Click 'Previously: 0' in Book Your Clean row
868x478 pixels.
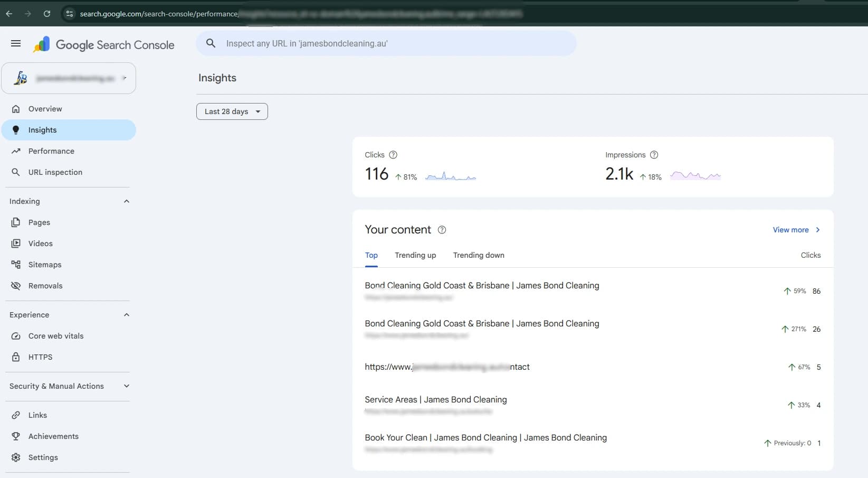[x=792, y=443]
